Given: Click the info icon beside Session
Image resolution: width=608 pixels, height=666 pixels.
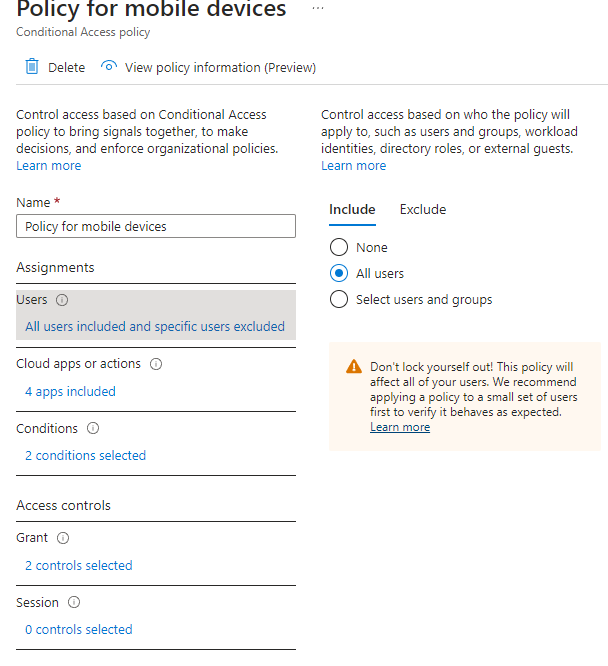Looking at the screenshot, I should click(74, 602).
